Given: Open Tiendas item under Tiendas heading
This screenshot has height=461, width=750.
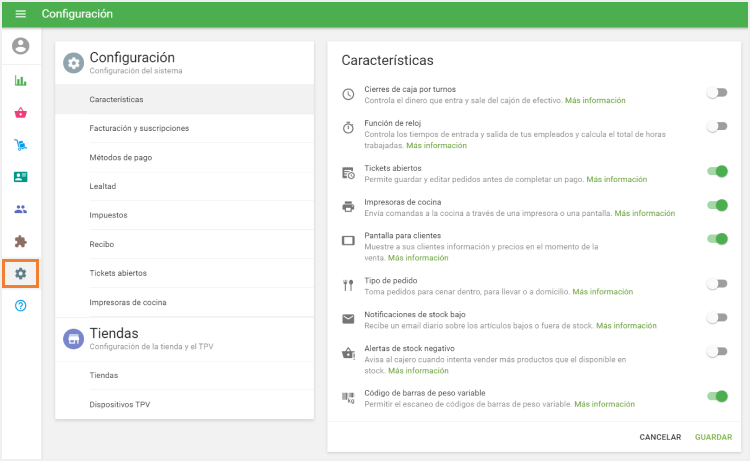Looking at the screenshot, I should pos(185,375).
